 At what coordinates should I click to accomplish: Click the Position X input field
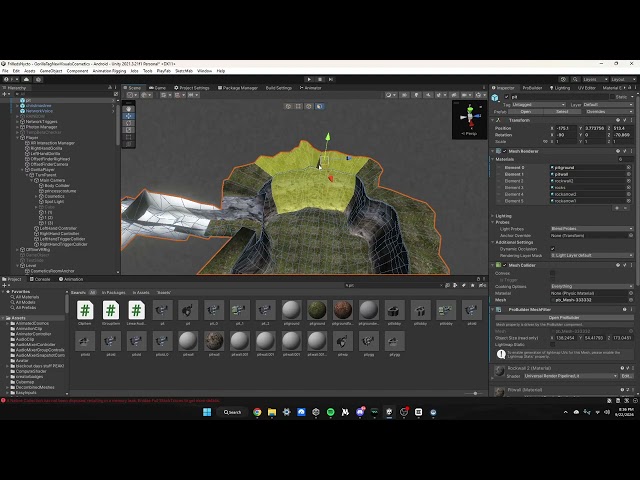click(x=566, y=128)
